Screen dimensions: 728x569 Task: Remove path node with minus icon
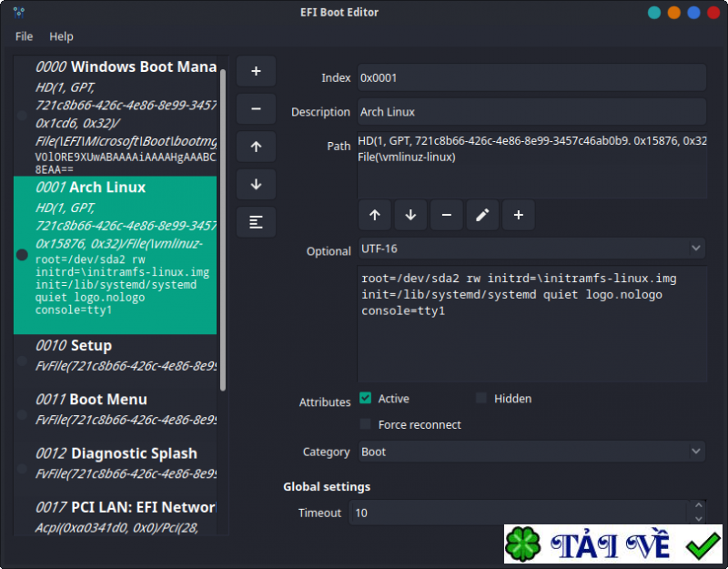pos(446,215)
